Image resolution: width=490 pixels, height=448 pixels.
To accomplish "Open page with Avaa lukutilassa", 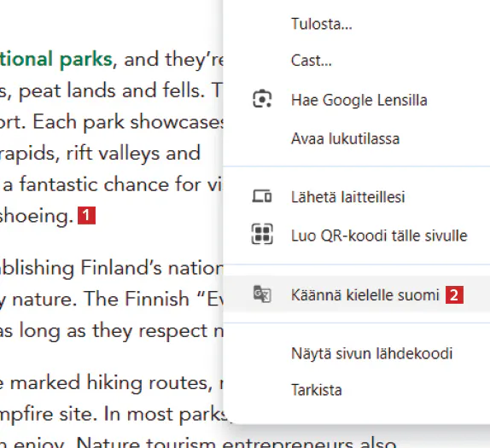I will click(356, 139).
